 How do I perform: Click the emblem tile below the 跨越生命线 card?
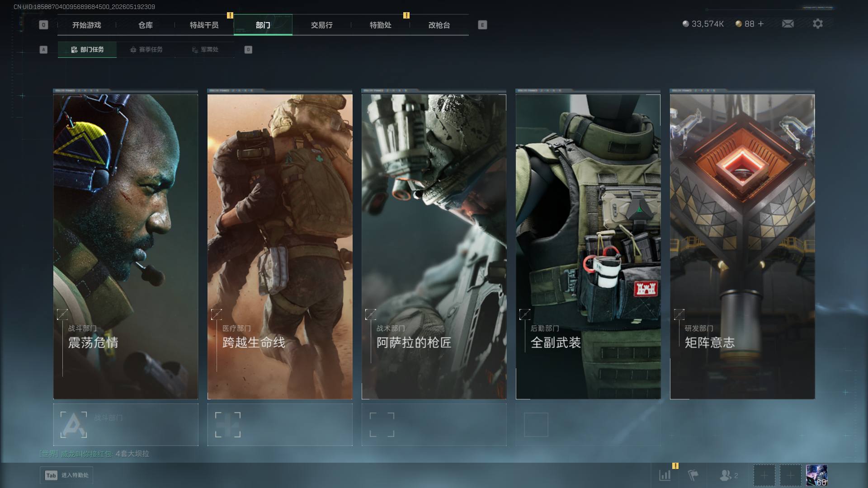[x=280, y=425]
